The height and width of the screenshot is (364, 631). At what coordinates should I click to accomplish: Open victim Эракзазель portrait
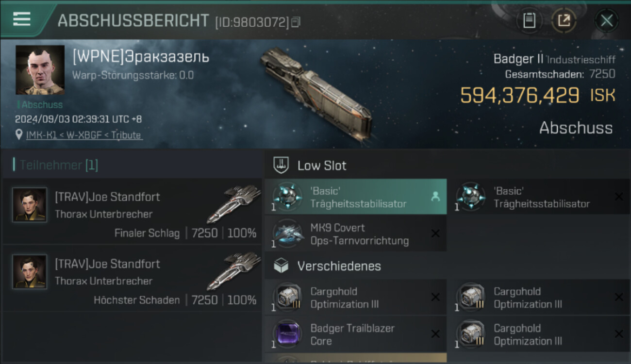pyautogui.click(x=40, y=70)
